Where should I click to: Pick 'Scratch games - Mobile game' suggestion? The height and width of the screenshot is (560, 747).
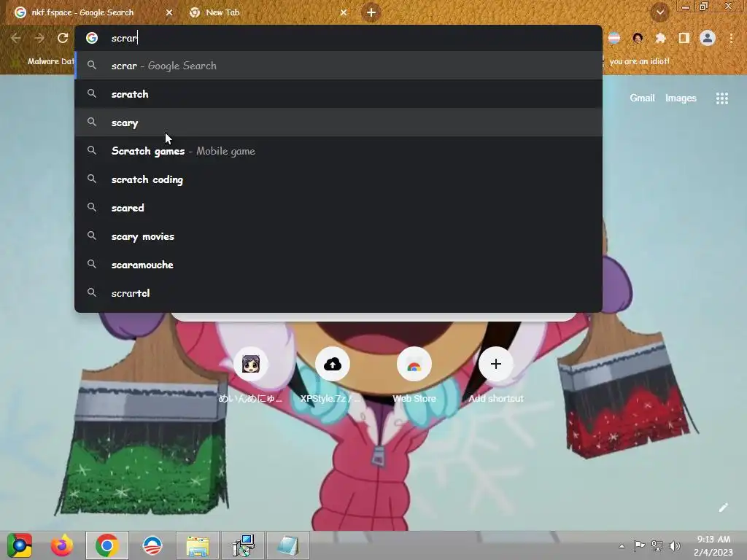point(338,151)
